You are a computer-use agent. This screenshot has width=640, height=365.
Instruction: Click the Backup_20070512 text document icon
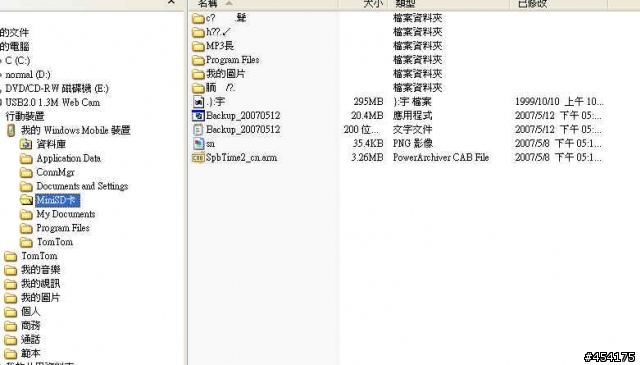click(x=198, y=129)
